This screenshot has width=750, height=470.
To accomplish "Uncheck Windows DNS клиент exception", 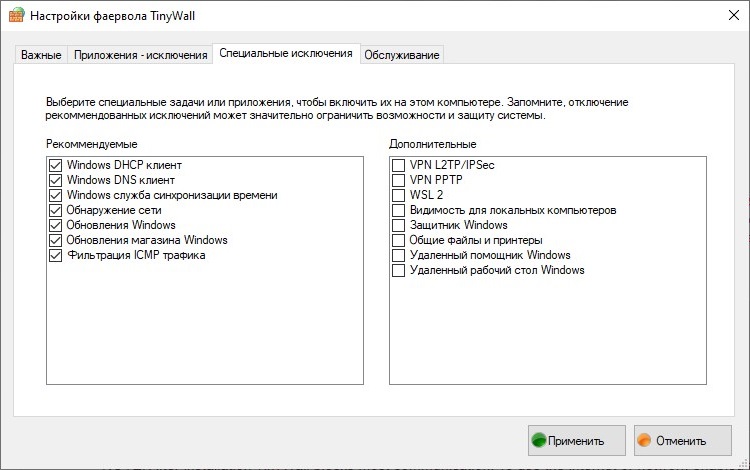I will [x=55, y=180].
